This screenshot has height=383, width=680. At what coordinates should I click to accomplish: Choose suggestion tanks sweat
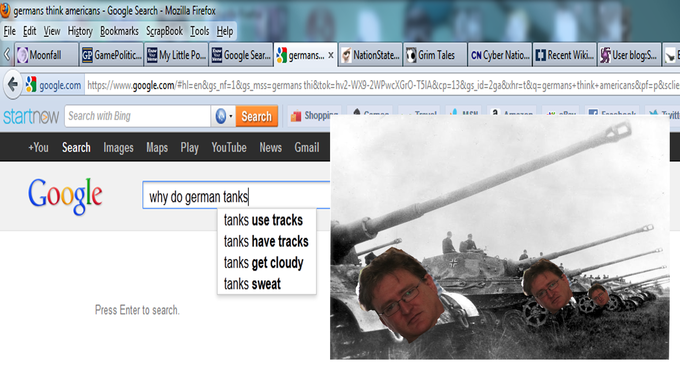pyautogui.click(x=267, y=284)
